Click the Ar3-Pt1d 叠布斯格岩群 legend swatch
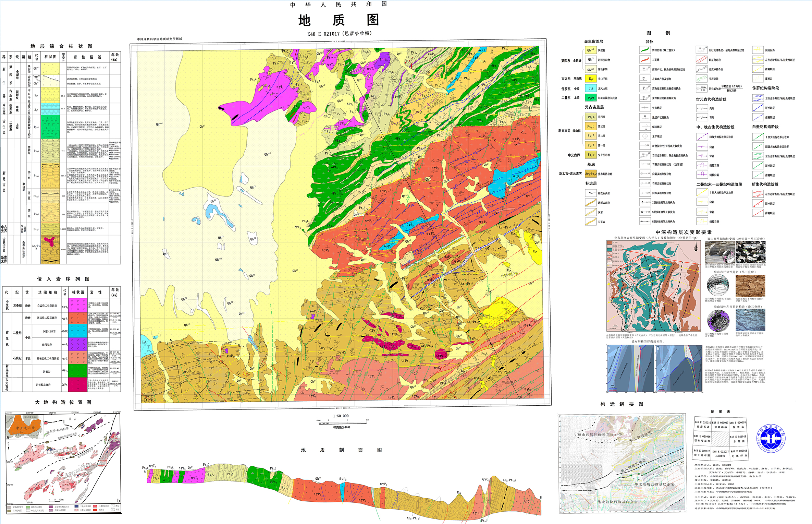 [590, 174]
